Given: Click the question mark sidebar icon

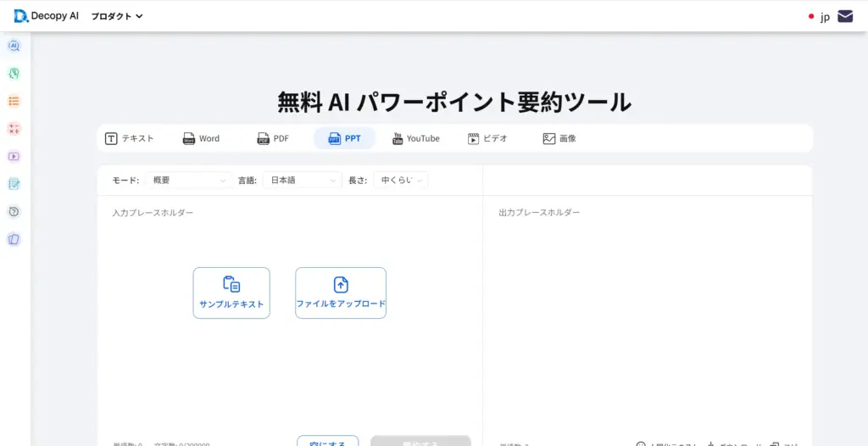Looking at the screenshot, I should point(14,211).
